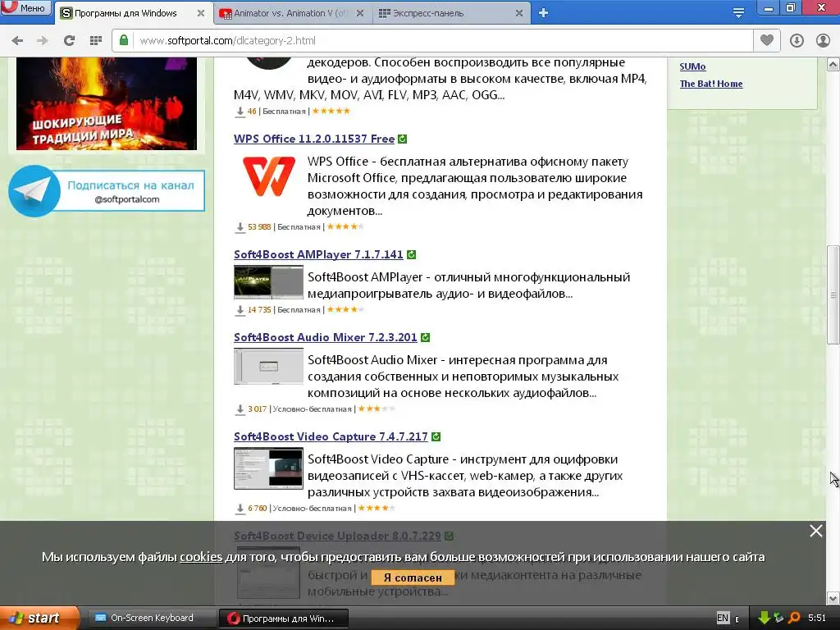Image resolution: width=840 pixels, height=630 pixels.
Task: Open the tab menu icon in title bar
Action: (738, 12)
